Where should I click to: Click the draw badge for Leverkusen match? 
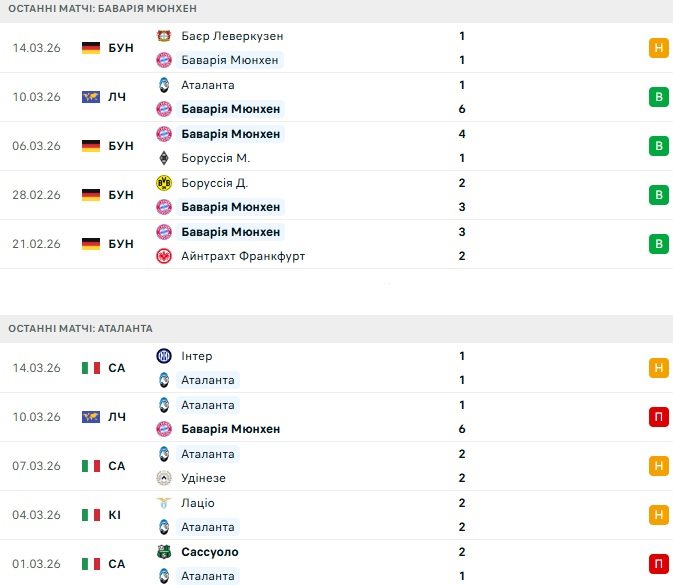(x=658, y=48)
